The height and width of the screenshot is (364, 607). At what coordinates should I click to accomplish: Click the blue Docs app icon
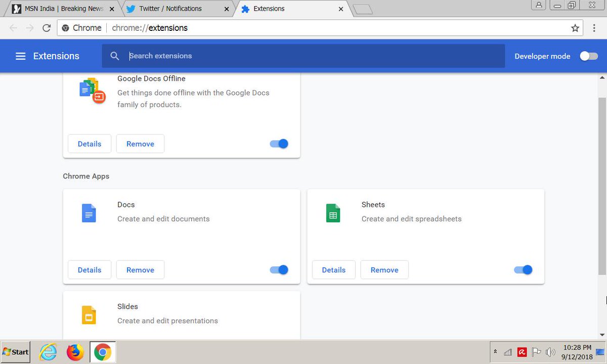(x=89, y=213)
